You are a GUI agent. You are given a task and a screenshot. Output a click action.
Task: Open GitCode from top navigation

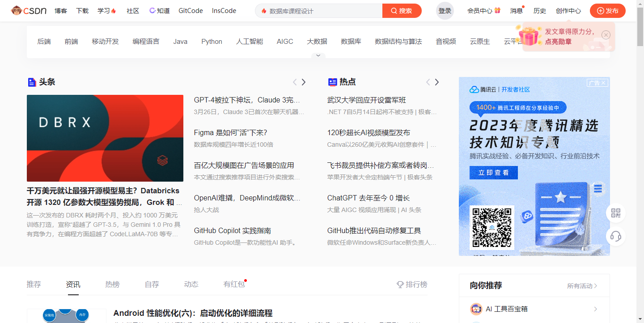(191, 11)
